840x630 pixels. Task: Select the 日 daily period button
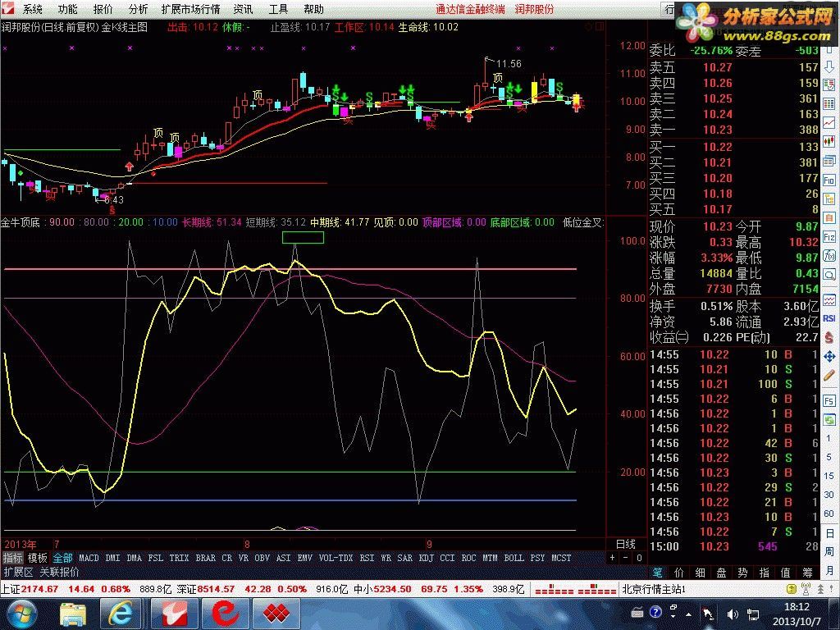tap(829, 533)
